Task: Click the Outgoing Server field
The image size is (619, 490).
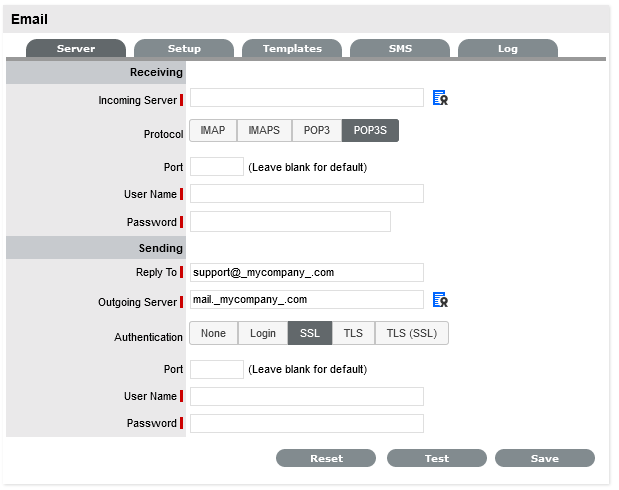Action: (307, 300)
